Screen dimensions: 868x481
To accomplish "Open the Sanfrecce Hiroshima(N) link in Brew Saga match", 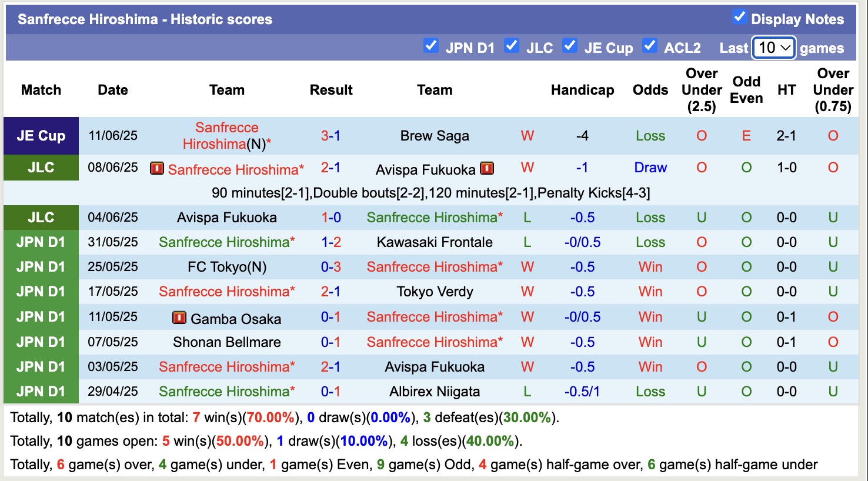I will click(226, 136).
